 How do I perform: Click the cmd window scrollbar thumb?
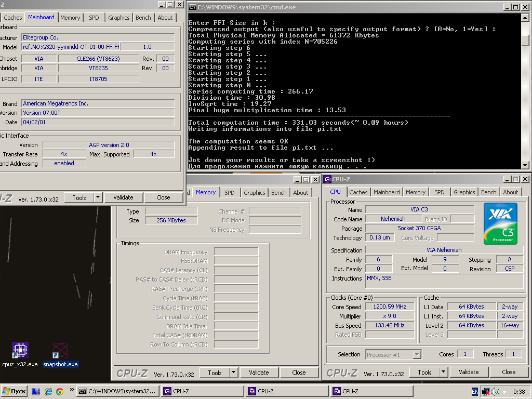525,41
